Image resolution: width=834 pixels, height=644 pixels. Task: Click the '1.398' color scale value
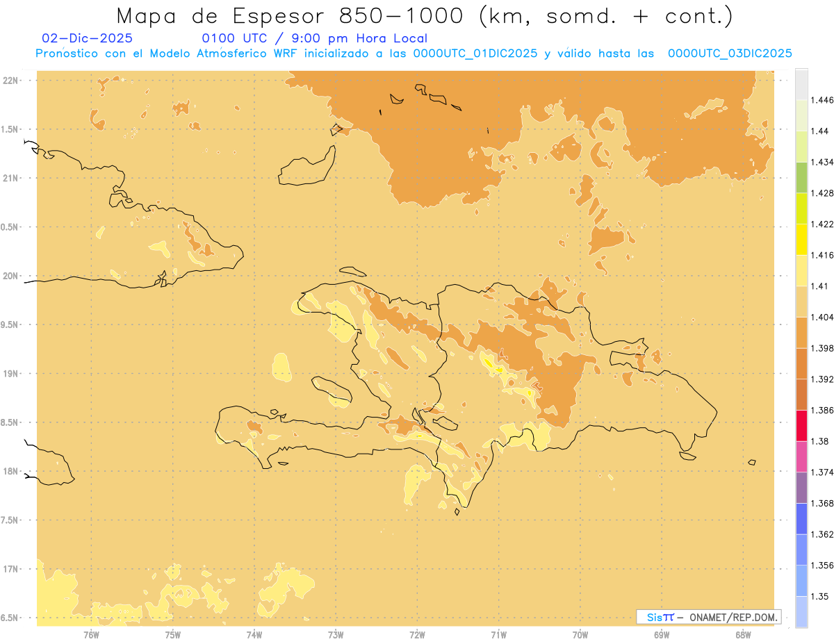point(823,348)
